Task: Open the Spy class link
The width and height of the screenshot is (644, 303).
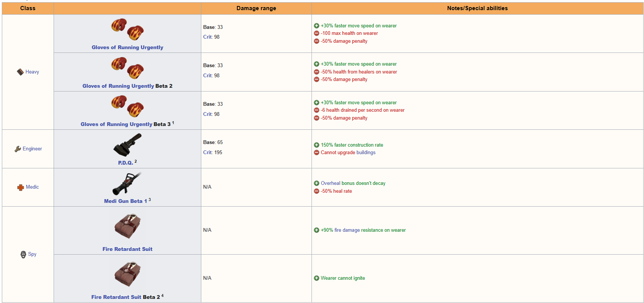Action: point(32,254)
